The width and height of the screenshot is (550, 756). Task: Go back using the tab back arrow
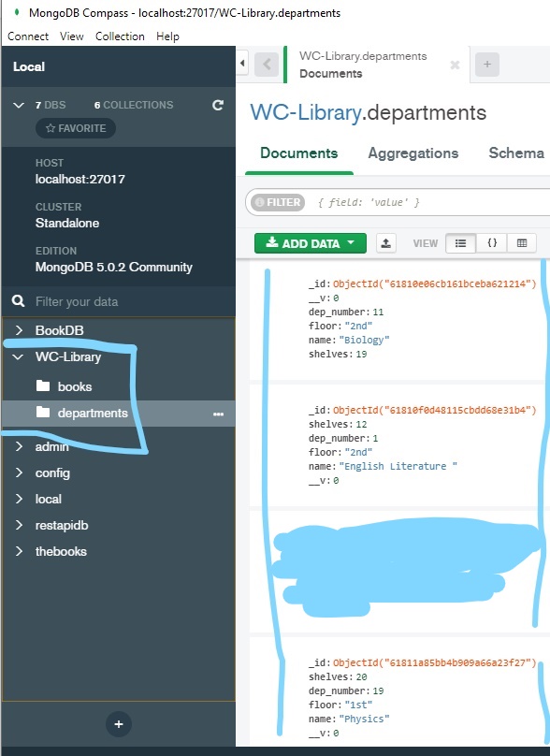267,65
